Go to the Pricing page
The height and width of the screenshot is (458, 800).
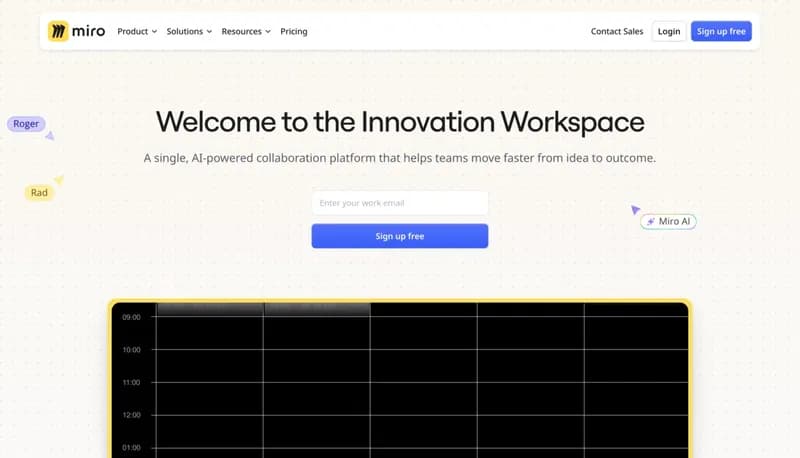(x=294, y=31)
